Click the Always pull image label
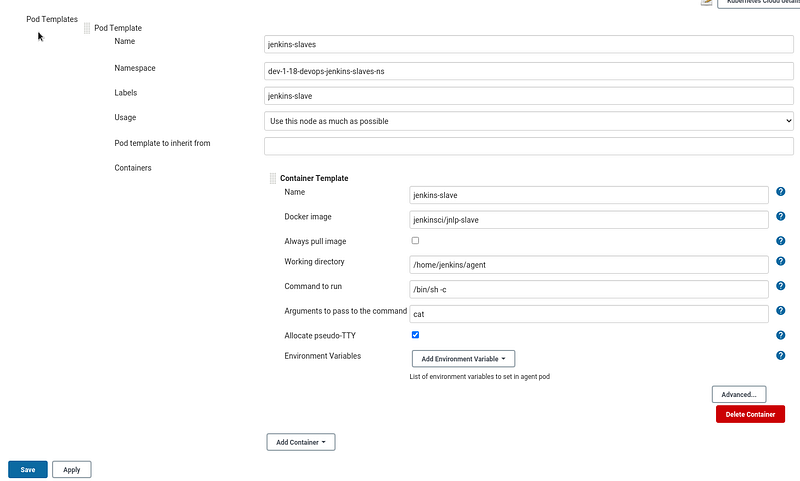800x481 pixels. coord(315,241)
